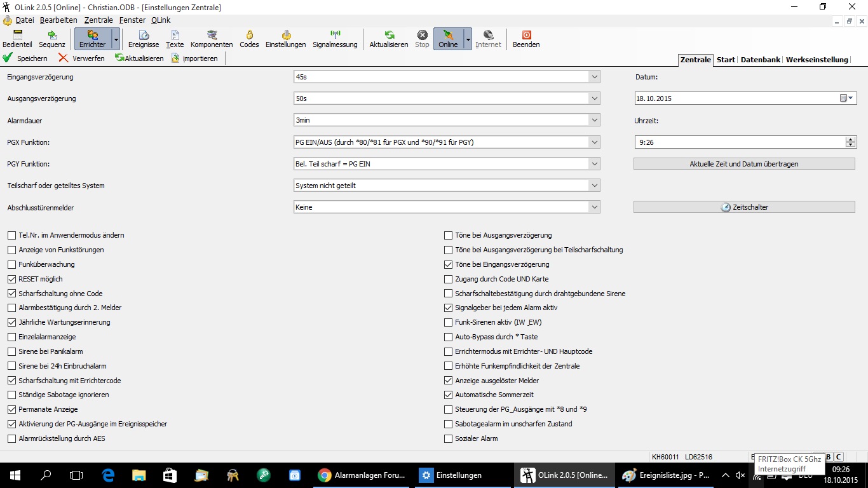The height and width of the screenshot is (488, 868).
Task: Toggle Automatische Sommerzeit checkbox
Action: point(449,395)
